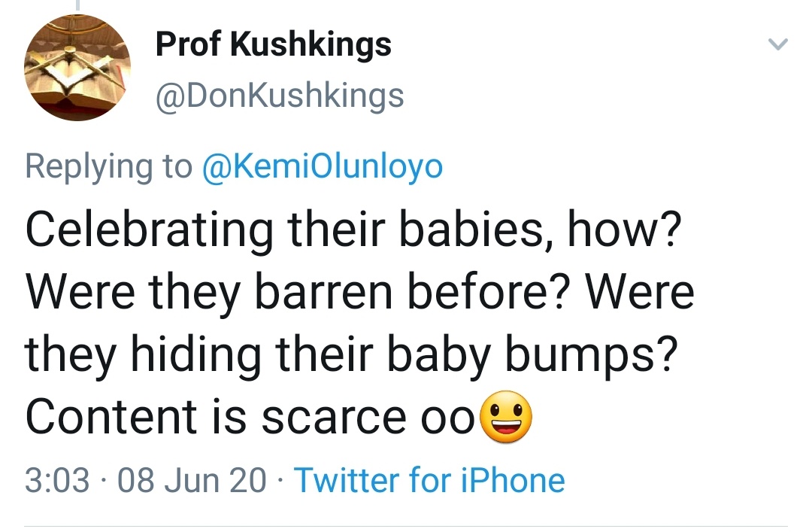
Task: Open the @DonKushkings handle
Action: coord(279,96)
